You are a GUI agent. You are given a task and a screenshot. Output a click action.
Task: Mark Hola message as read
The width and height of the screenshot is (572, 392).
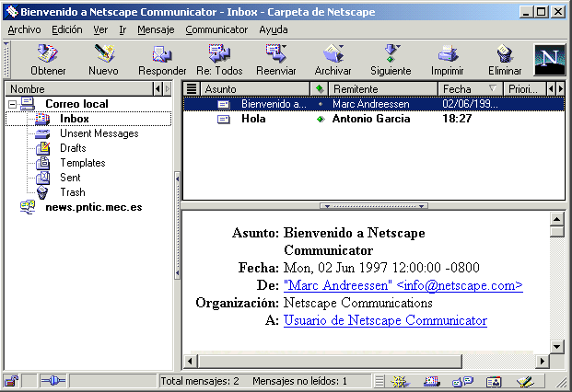321,119
